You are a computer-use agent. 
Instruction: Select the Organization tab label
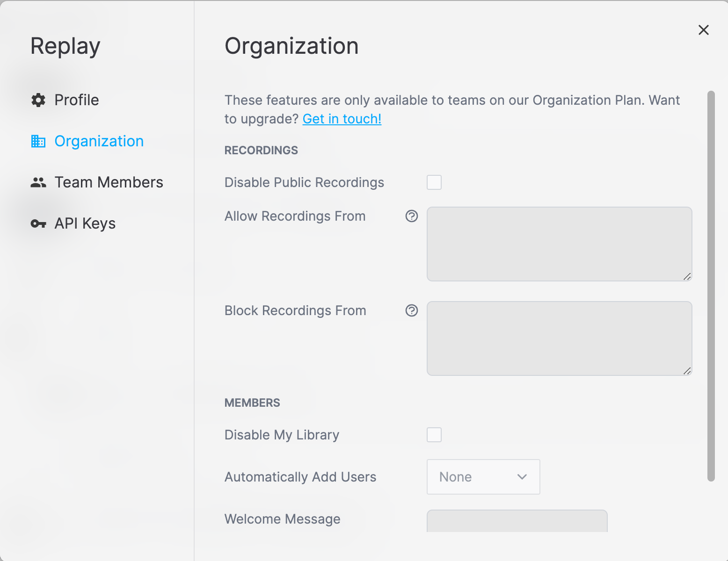pos(99,141)
